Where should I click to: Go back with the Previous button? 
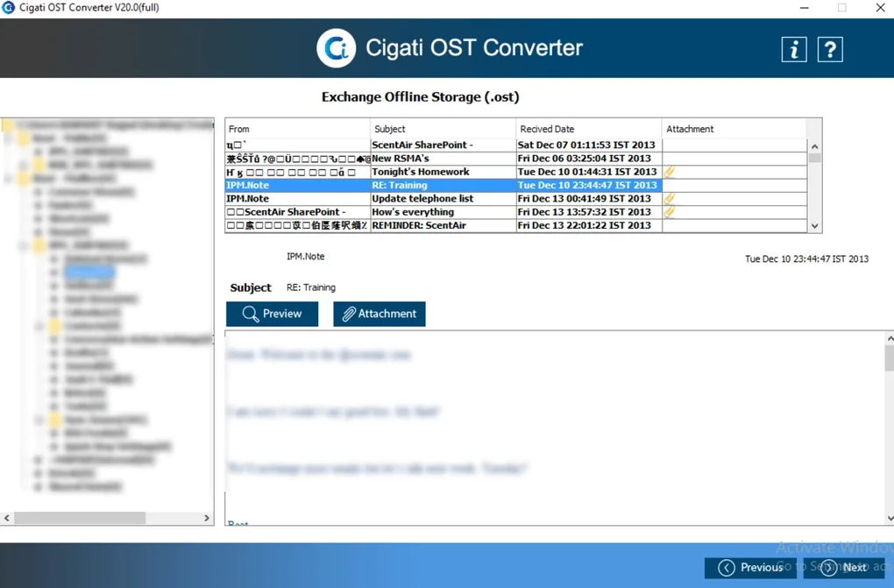click(x=750, y=568)
